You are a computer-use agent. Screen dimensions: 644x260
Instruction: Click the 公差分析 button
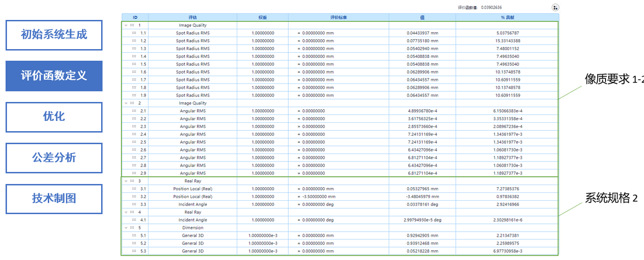[54, 158]
